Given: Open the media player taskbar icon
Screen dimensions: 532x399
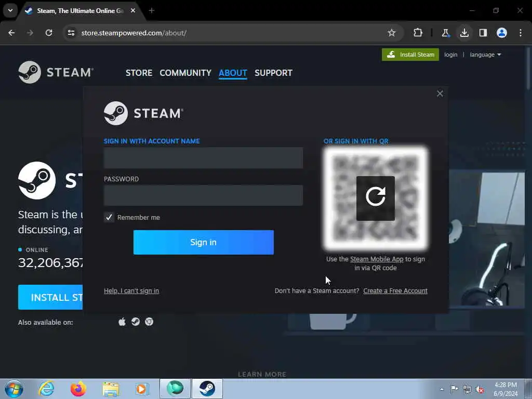Looking at the screenshot, I should coord(142,389).
